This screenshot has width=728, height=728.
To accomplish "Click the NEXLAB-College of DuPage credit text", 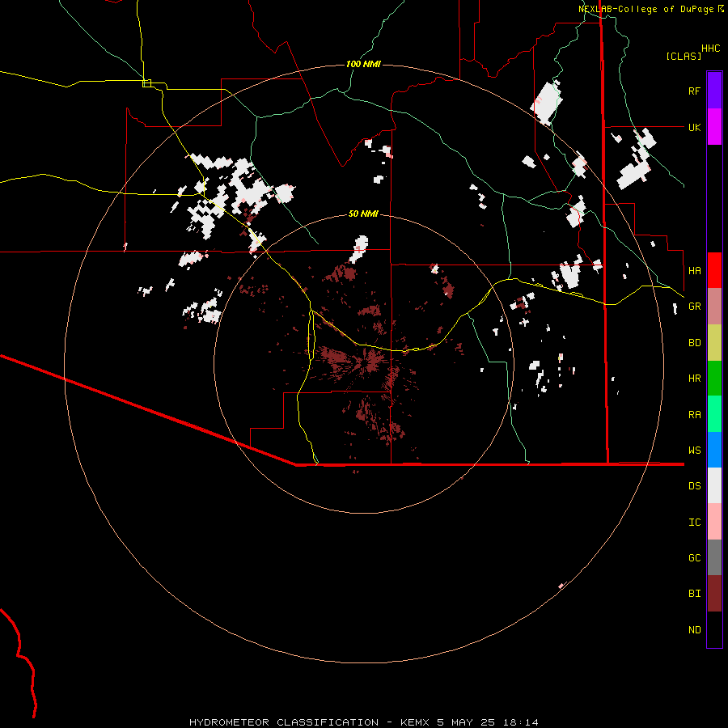I will click(647, 9).
